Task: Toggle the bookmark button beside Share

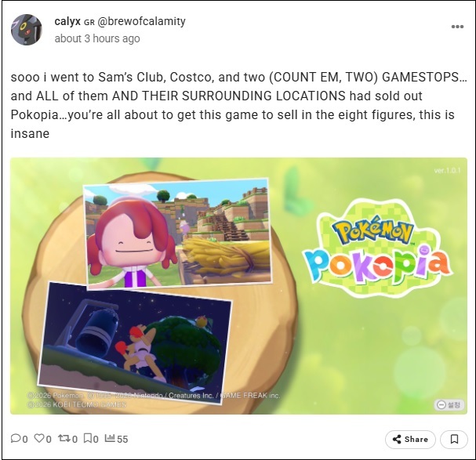Action: (454, 439)
